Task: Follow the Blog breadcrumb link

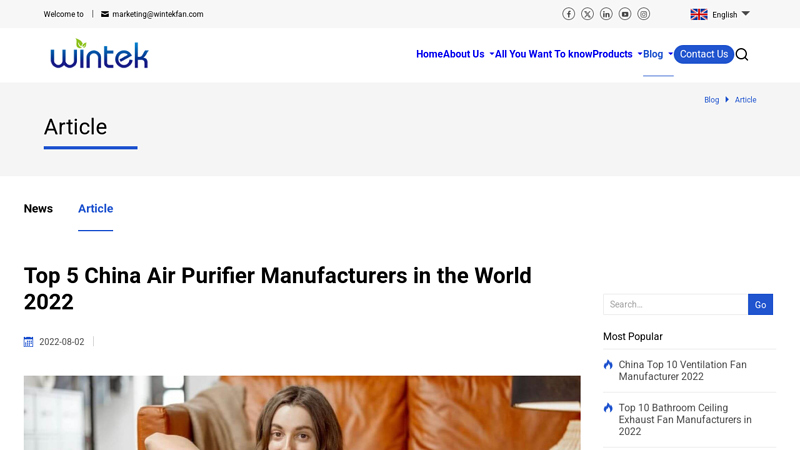Action: click(x=711, y=100)
